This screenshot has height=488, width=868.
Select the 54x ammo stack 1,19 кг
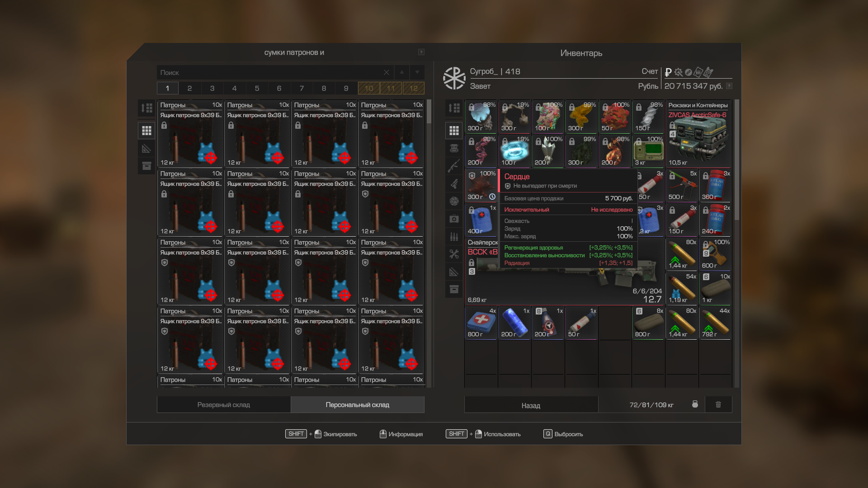pyautogui.click(x=682, y=288)
